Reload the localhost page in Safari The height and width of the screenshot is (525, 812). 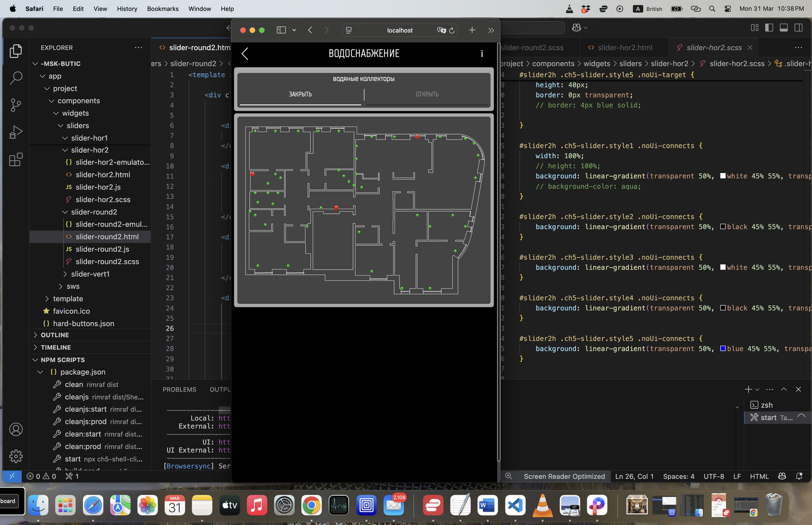(452, 30)
